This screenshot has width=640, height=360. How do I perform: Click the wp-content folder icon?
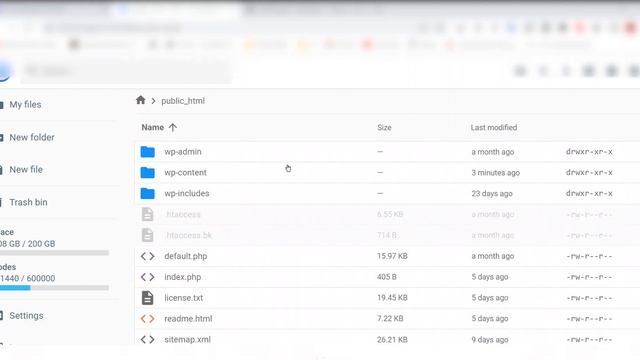point(148,173)
